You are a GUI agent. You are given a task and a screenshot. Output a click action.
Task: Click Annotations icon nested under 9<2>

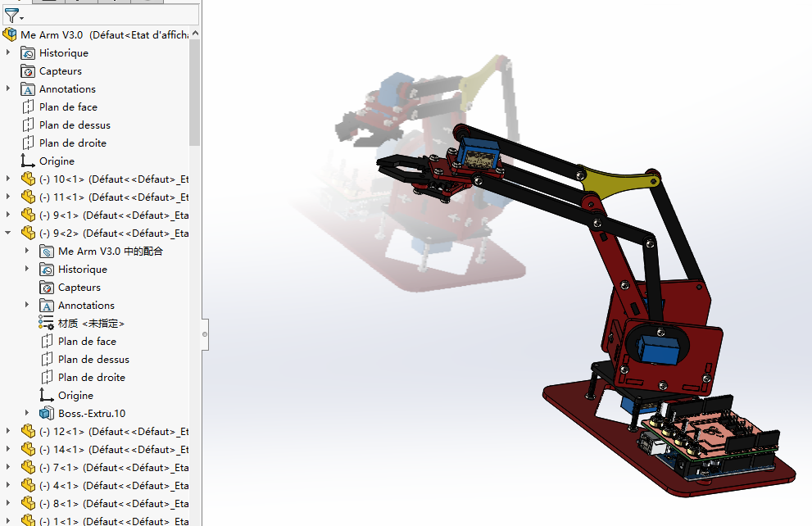point(47,306)
